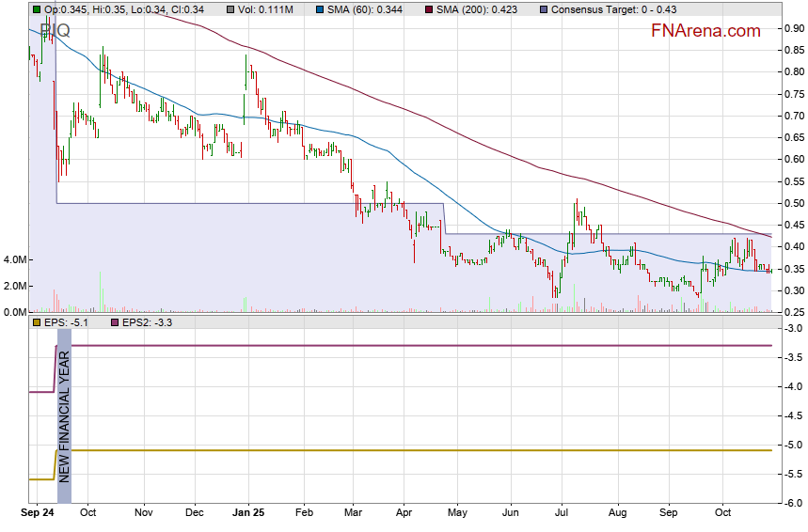Screen dimensions: 808x532
Task: Click the green OHLC price legend square
Action: pyautogui.click(x=37, y=9)
